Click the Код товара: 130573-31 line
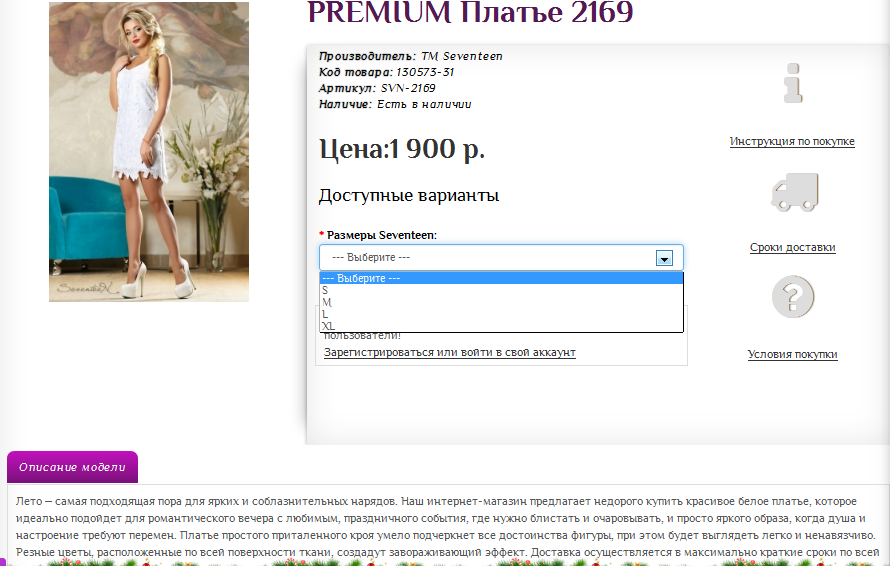 (x=387, y=72)
